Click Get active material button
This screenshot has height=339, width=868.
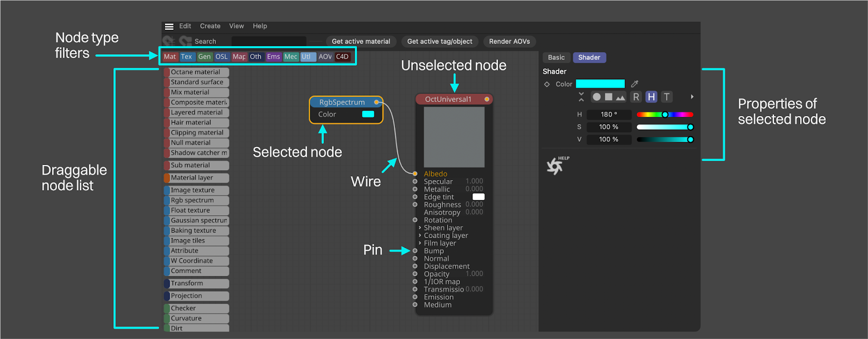(x=361, y=41)
